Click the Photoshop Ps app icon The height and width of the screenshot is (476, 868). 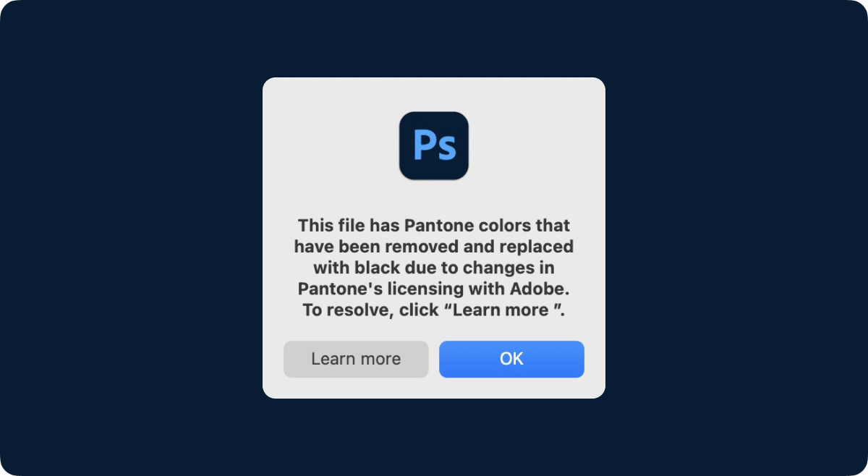[434, 145]
